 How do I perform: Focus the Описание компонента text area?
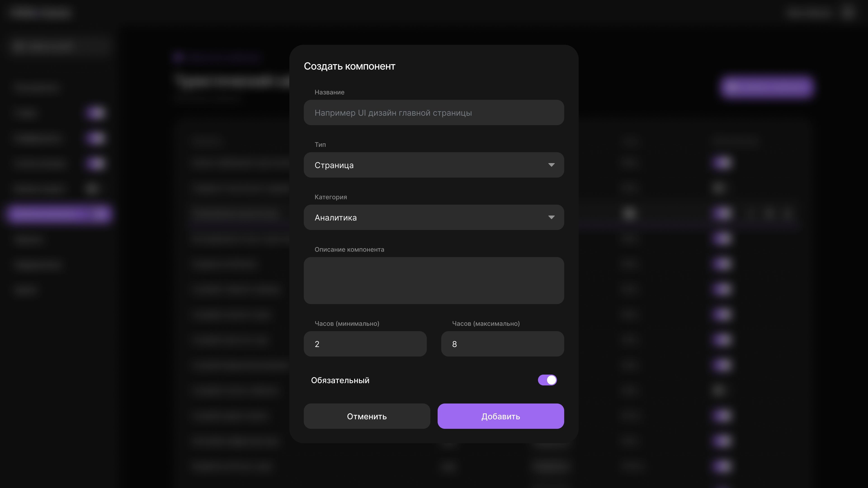click(x=434, y=281)
